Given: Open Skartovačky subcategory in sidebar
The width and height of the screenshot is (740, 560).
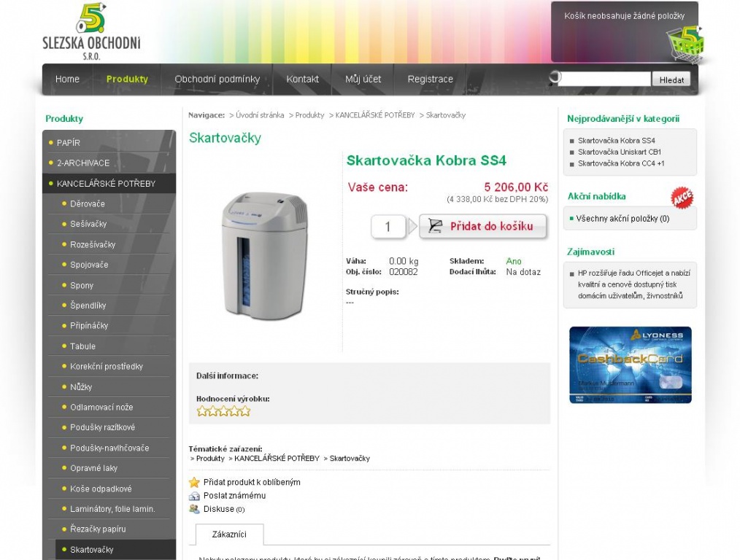Looking at the screenshot, I should coord(91,550).
